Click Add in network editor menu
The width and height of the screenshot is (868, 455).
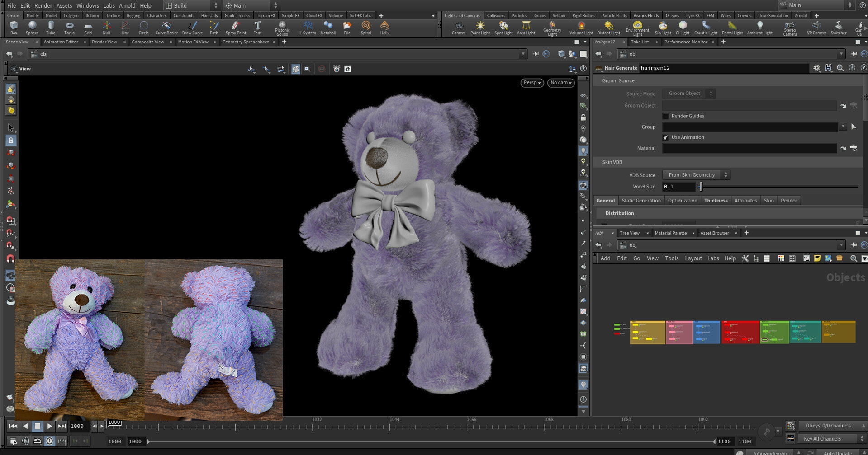(x=605, y=258)
